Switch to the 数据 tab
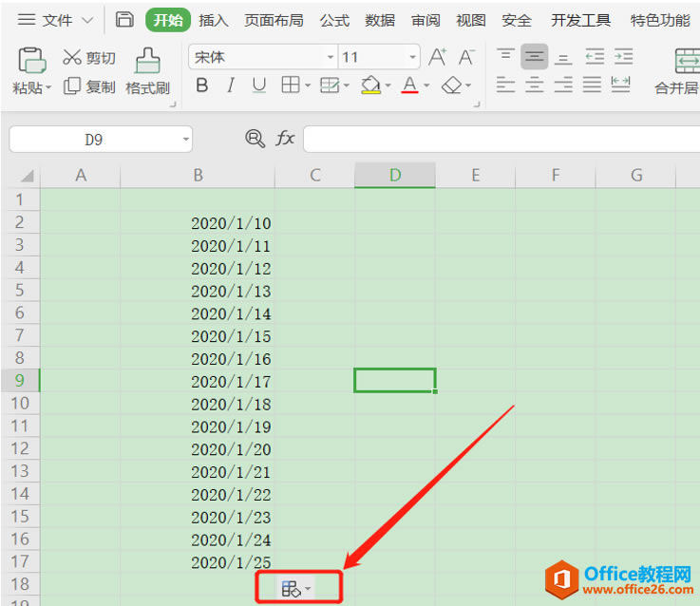Image resolution: width=700 pixels, height=606 pixels. click(x=380, y=20)
